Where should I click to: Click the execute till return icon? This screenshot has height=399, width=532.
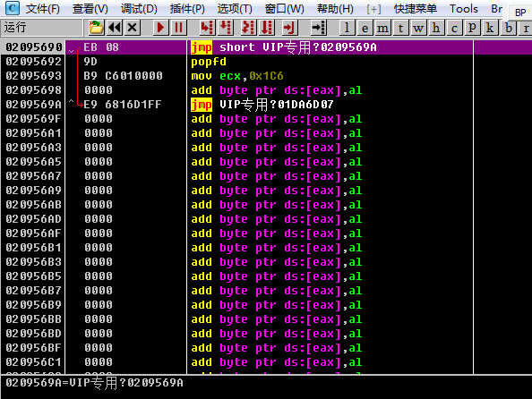289,28
